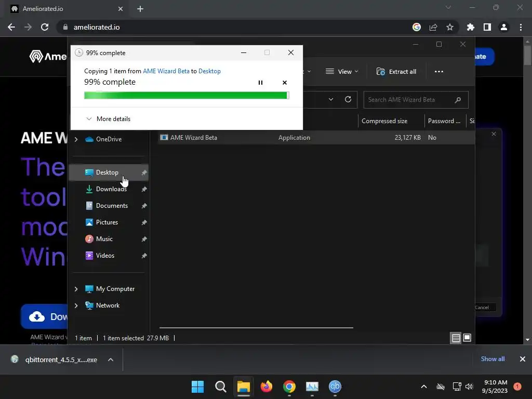The width and height of the screenshot is (532, 399).
Task: Select My Computer in navigation pane
Action: (115, 289)
